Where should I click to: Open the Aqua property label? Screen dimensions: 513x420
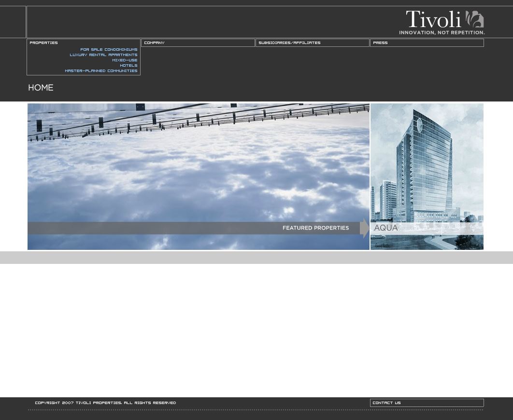click(386, 228)
